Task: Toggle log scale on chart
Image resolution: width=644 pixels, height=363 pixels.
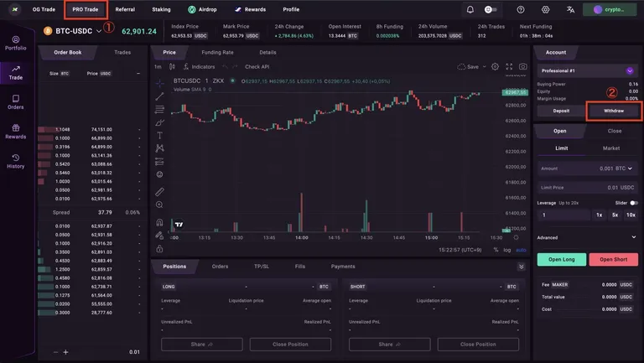Action: coord(507,250)
